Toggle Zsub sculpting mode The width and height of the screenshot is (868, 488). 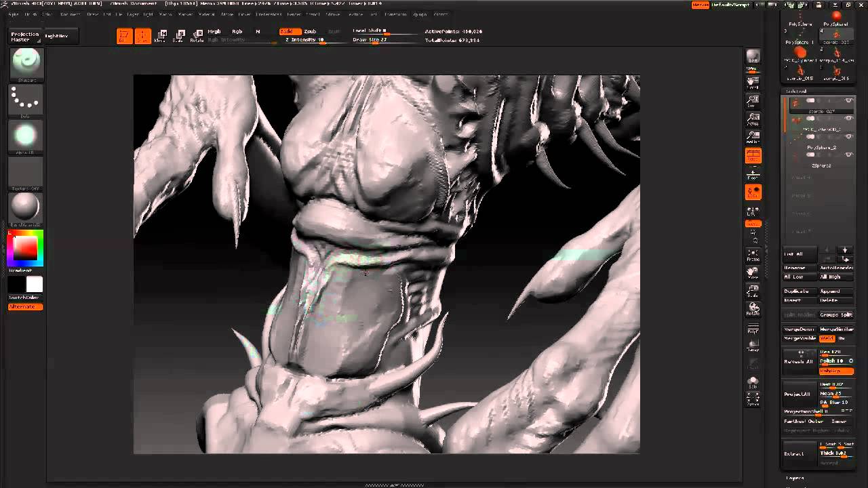(x=310, y=32)
